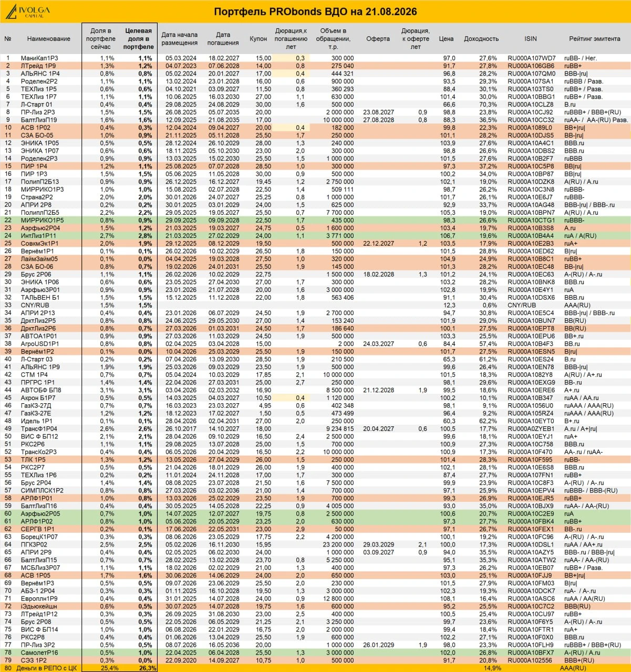Select the 'ЛаймЗайм05' name cell
The image size is (631, 672).
tap(39, 259)
